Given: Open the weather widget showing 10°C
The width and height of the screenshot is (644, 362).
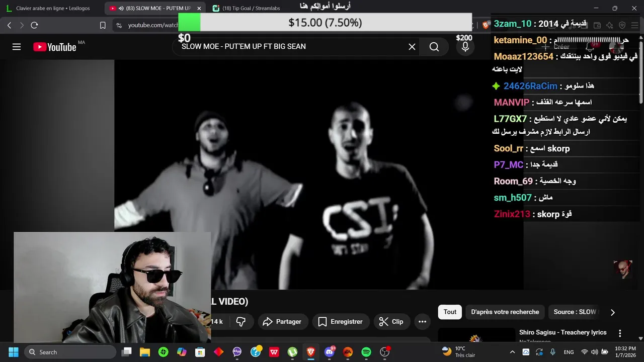Looking at the screenshot, I should click(x=458, y=352).
